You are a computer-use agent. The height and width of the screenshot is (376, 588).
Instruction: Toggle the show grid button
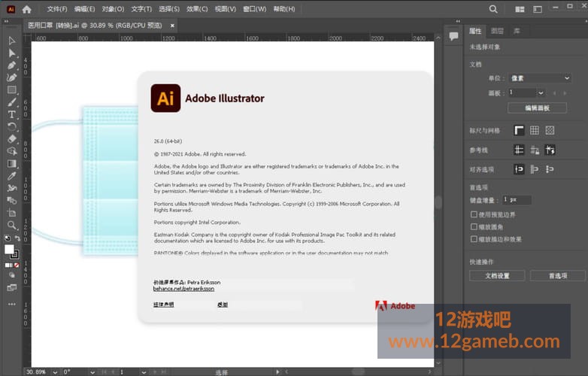[x=535, y=130]
